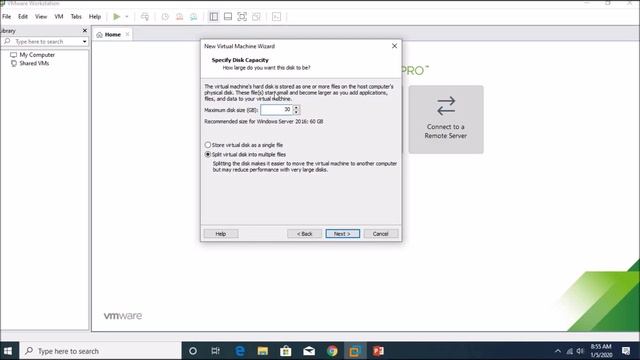Image resolution: width=640 pixels, height=360 pixels.
Task: Click the Maximum disk size field
Action: coord(277,110)
